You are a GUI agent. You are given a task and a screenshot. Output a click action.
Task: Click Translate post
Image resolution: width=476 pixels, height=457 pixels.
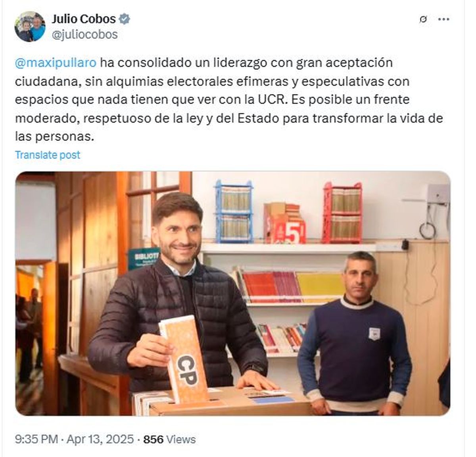(x=48, y=155)
